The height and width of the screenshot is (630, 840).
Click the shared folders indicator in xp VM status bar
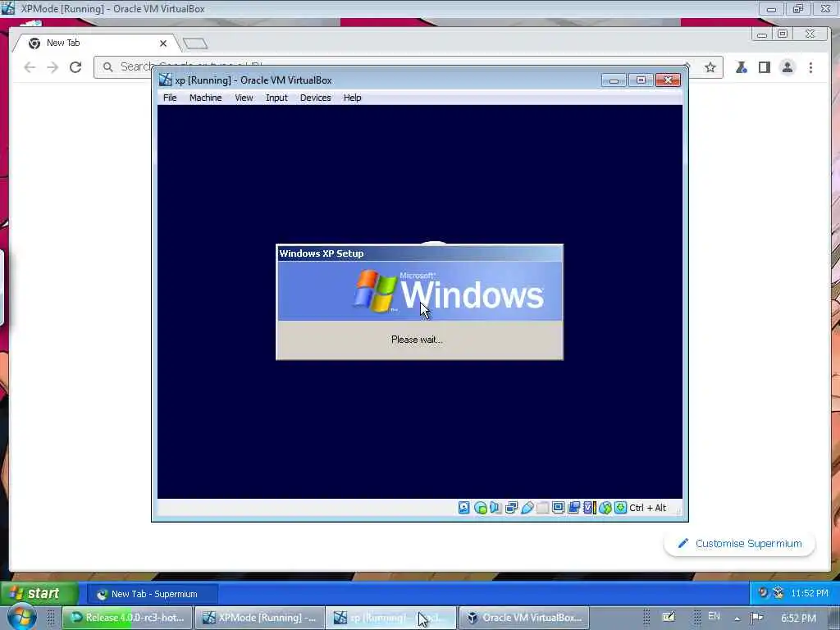pos(542,507)
